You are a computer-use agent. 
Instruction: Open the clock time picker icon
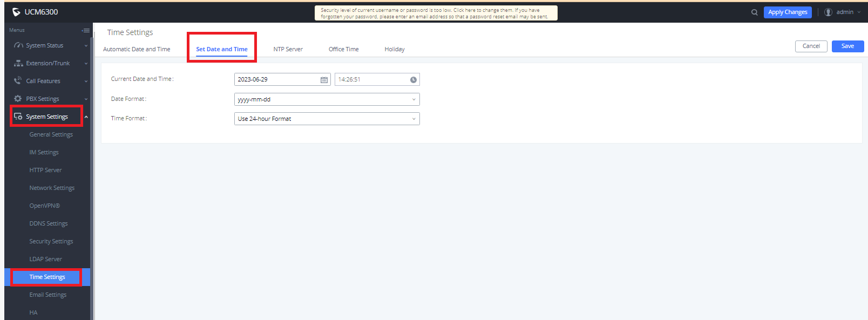coord(413,80)
